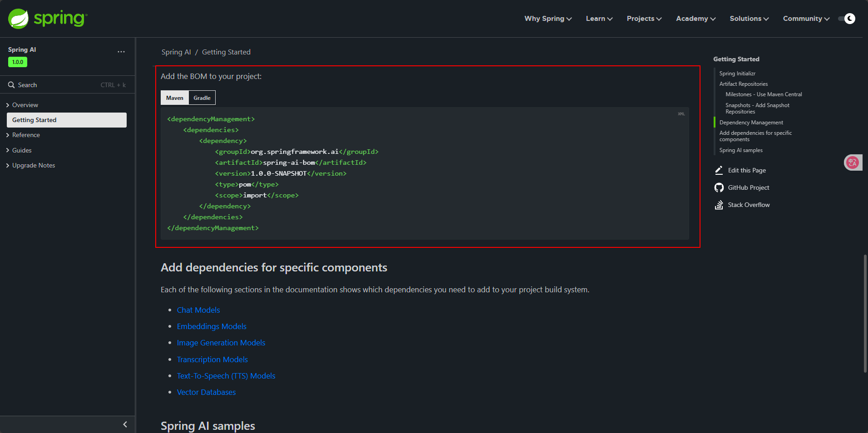This screenshot has width=868, height=433.
Task: Jump to Milestones - Use Maven Central
Action: (x=764, y=94)
